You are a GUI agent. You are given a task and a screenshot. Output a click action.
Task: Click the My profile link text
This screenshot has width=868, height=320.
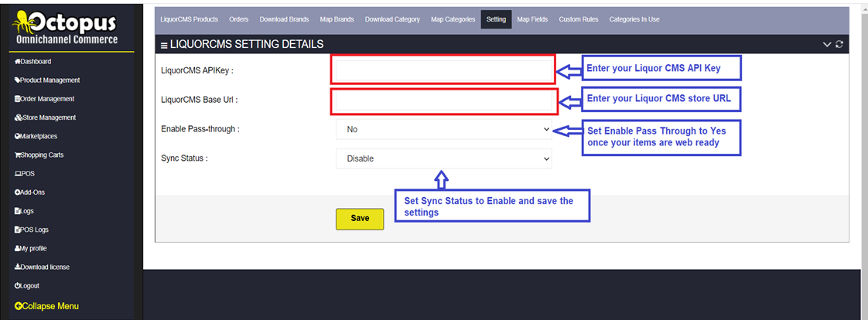34,249
